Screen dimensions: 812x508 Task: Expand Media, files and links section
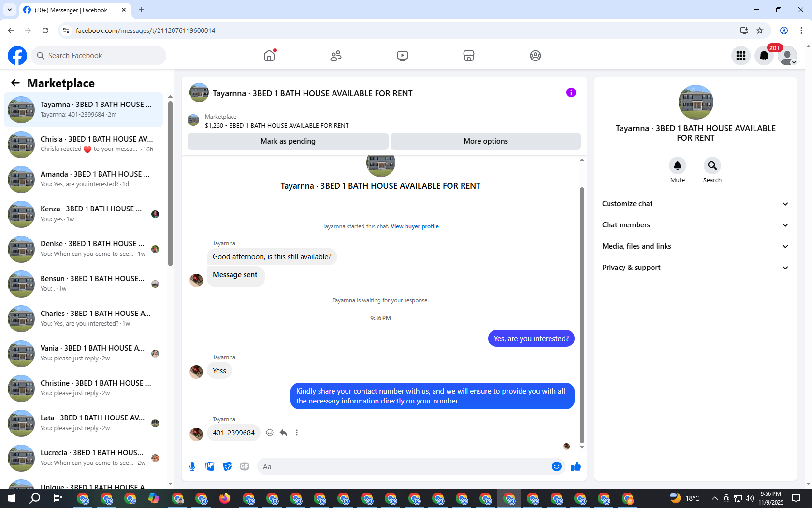[x=696, y=246]
